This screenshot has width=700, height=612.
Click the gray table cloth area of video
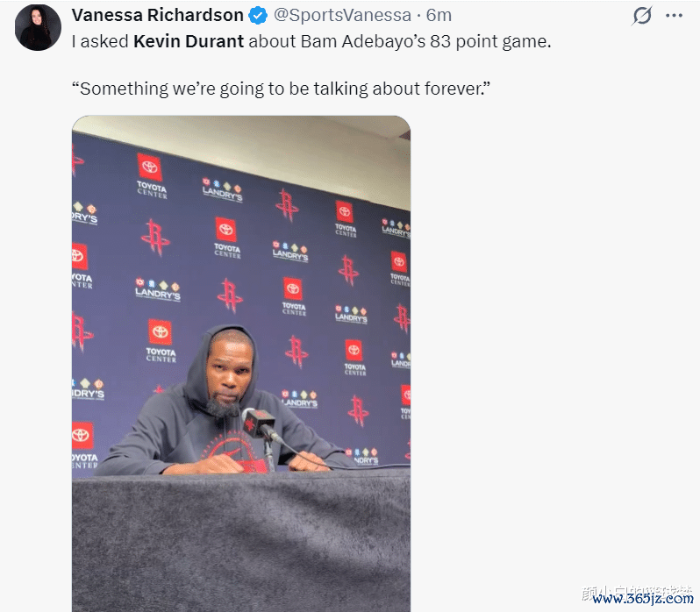tap(241, 542)
